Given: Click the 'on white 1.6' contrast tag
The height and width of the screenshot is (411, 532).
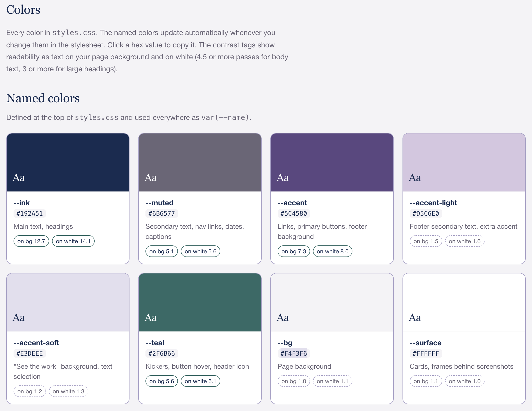Looking at the screenshot, I should click(464, 241).
